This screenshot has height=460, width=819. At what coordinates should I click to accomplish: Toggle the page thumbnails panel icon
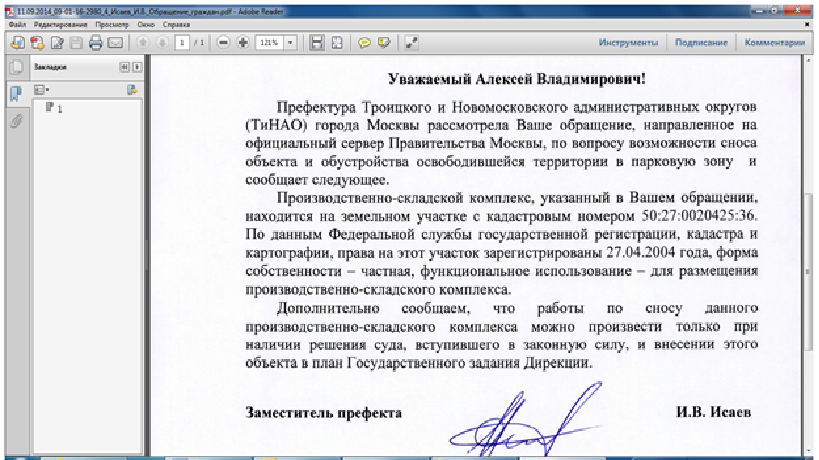(15, 68)
